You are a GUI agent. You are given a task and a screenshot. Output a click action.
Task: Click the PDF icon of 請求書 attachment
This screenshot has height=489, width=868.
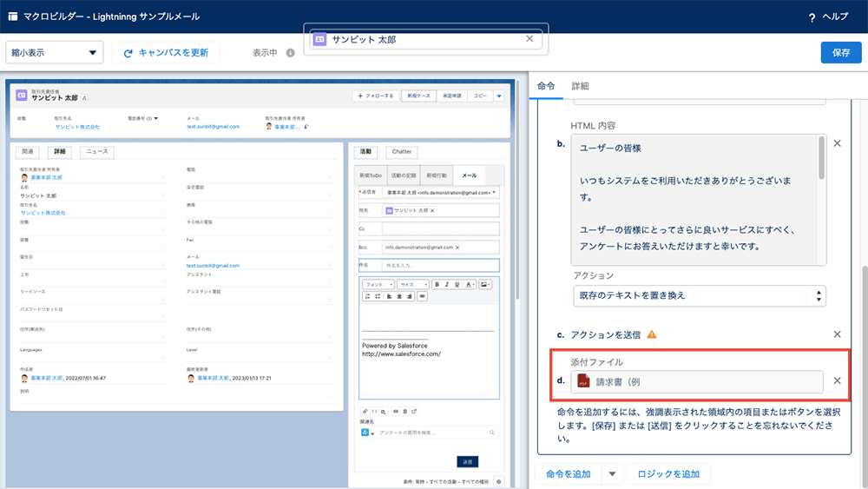[x=583, y=381]
